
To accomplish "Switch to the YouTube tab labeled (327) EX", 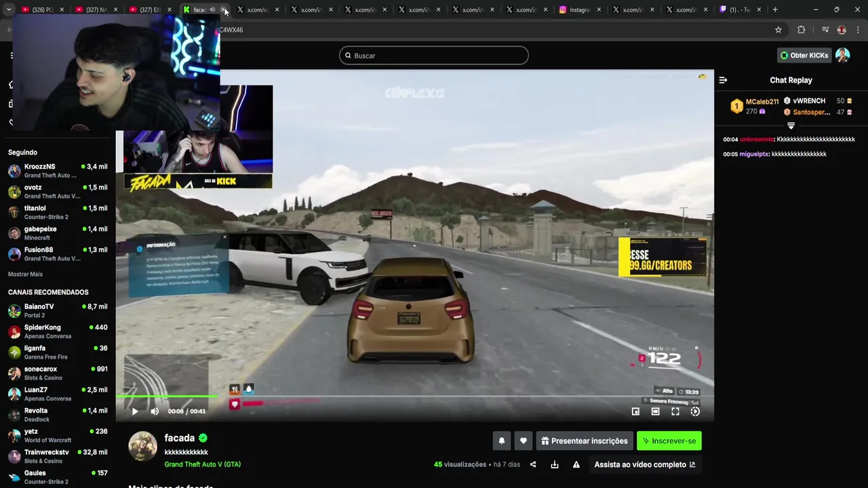I will (150, 9).
